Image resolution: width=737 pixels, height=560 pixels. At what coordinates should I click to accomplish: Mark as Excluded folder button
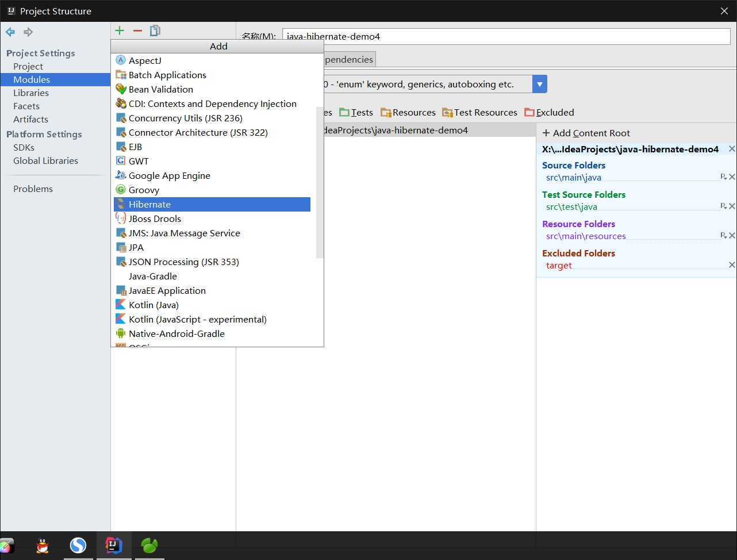point(550,112)
